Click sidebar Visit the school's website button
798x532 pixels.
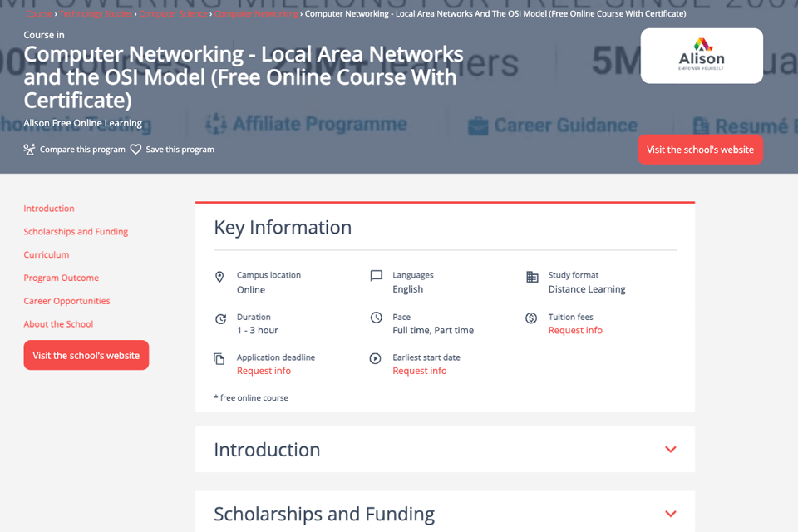(x=86, y=355)
